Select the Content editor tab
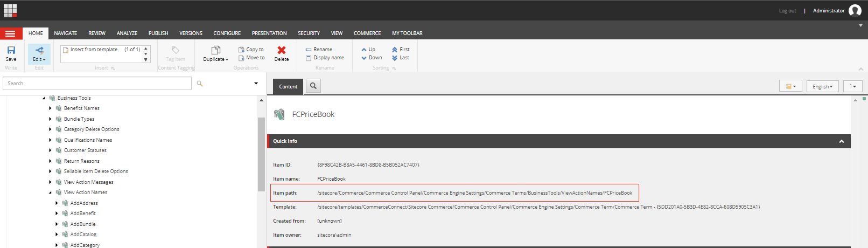 (x=288, y=86)
